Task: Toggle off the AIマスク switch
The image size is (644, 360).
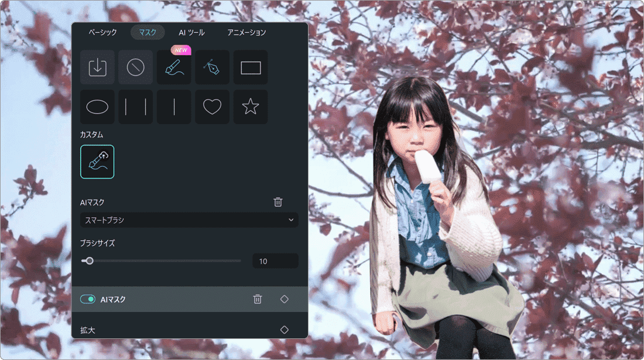Action: [x=88, y=299]
